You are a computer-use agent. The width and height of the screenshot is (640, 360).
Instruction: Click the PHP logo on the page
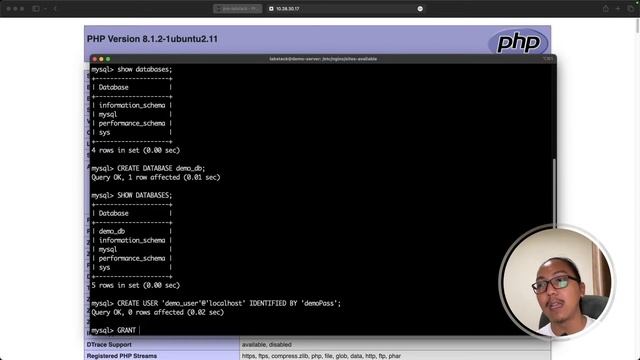[x=518, y=42]
